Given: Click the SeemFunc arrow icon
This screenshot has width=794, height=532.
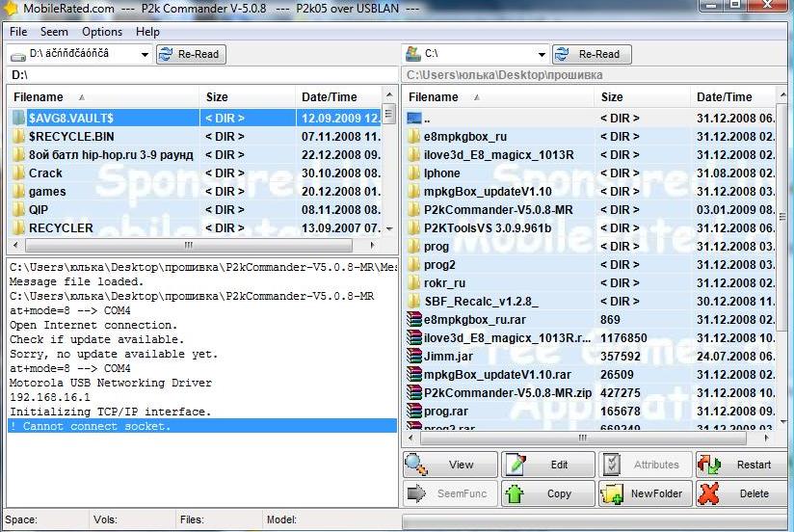Looking at the screenshot, I should click(416, 493).
